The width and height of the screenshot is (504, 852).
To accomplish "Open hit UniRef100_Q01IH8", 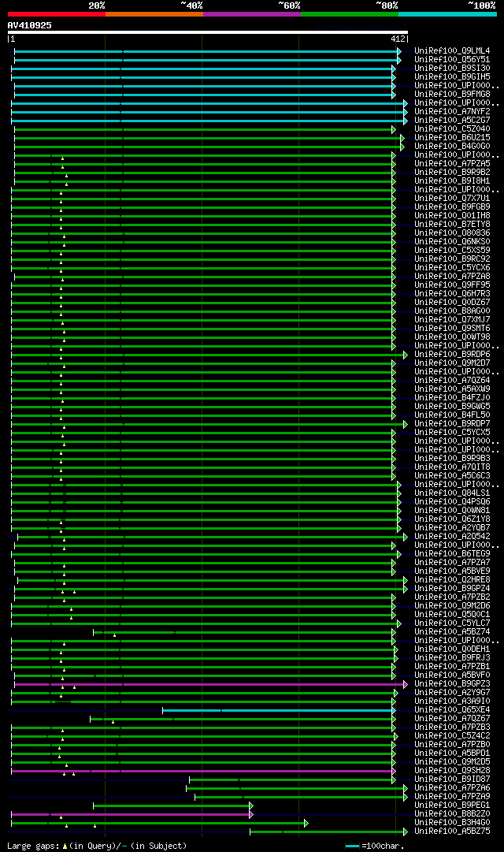I will (452, 216).
